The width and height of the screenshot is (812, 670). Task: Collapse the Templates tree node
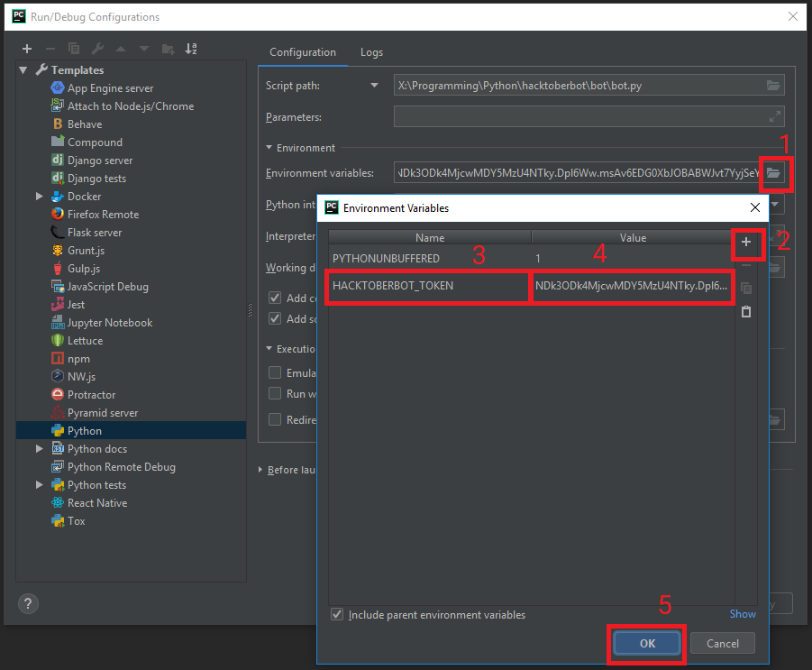point(23,70)
